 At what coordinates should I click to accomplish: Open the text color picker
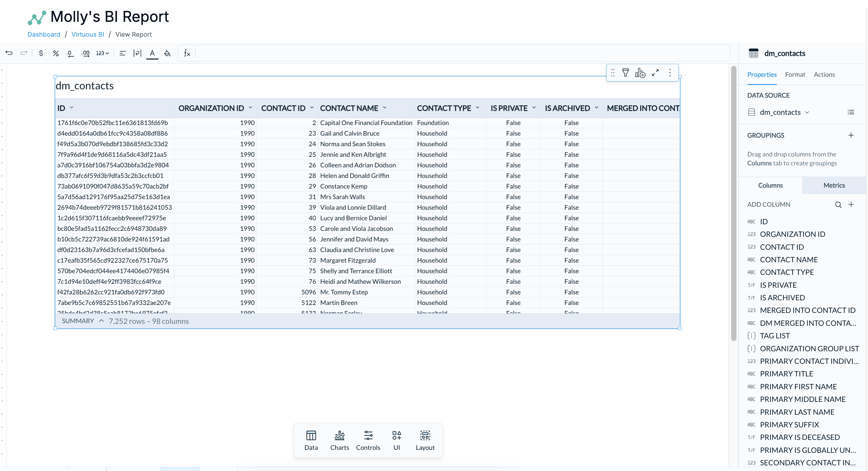click(152, 53)
